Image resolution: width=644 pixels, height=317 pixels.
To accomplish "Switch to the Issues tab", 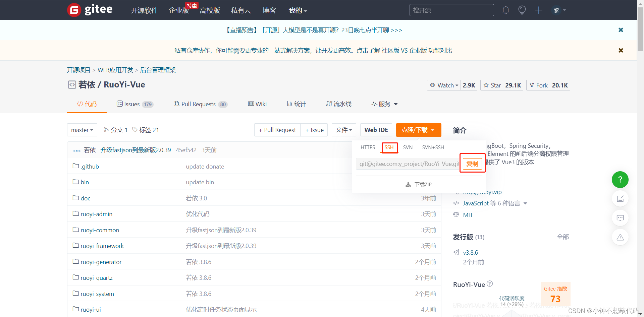I will point(135,104).
